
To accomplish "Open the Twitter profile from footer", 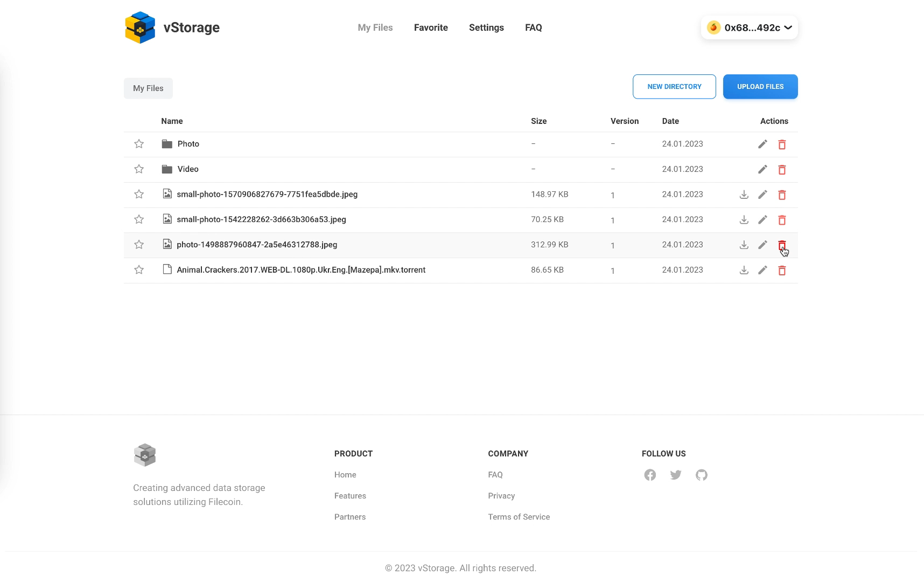I will 676,475.
